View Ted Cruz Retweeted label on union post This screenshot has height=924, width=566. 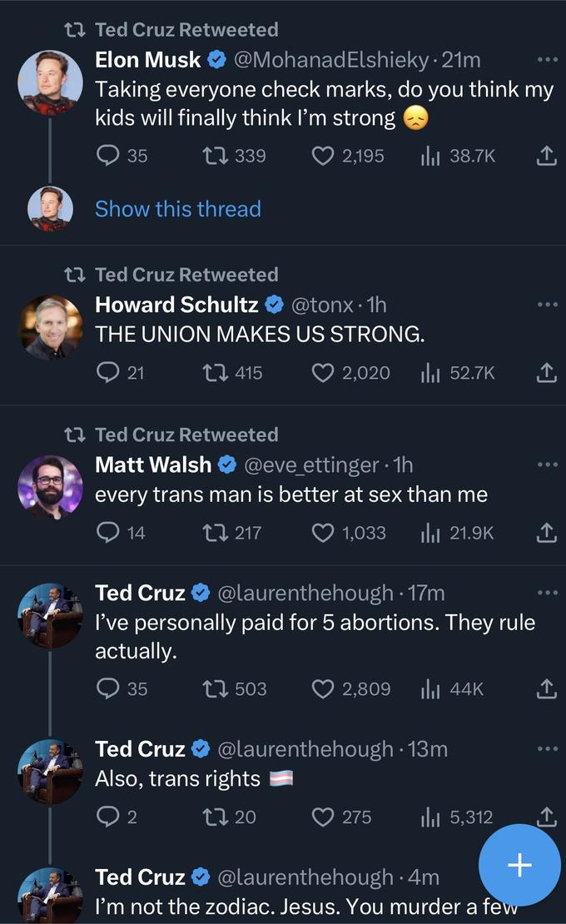click(x=175, y=275)
